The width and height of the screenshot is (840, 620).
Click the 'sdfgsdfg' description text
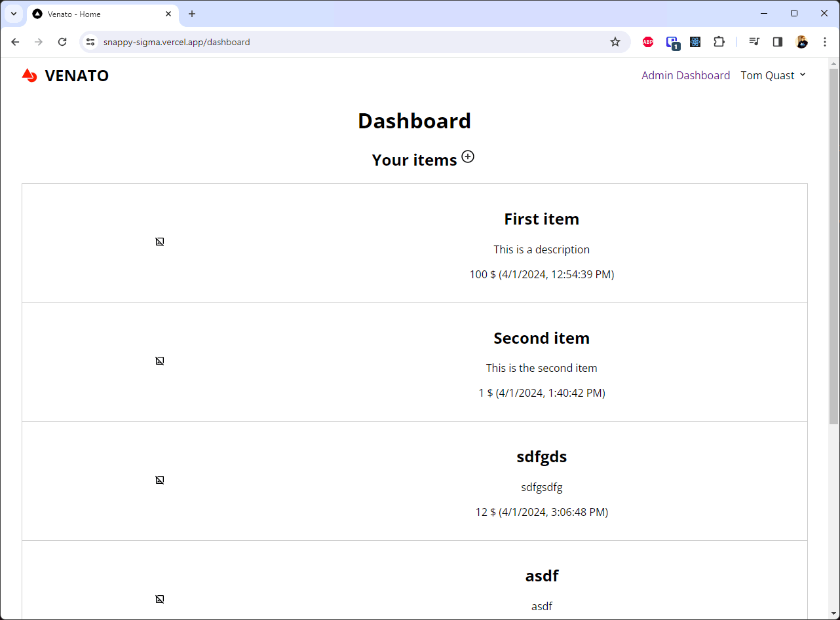pyautogui.click(x=542, y=487)
